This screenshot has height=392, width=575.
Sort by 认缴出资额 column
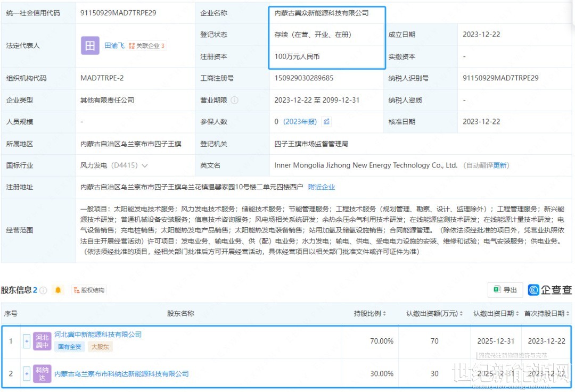point(434,313)
